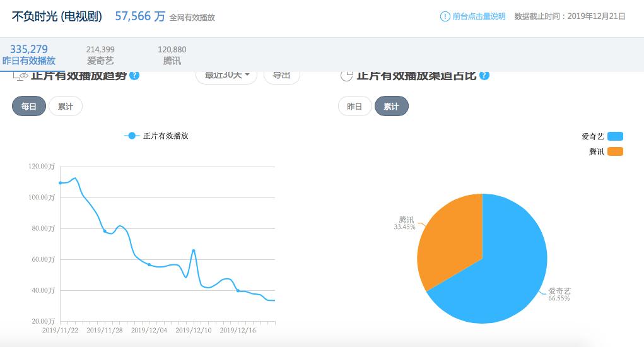This screenshot has width=644, height=347.
Task: Toggle the 正片有效播放 legend series
Action: [x=156, y=136]
